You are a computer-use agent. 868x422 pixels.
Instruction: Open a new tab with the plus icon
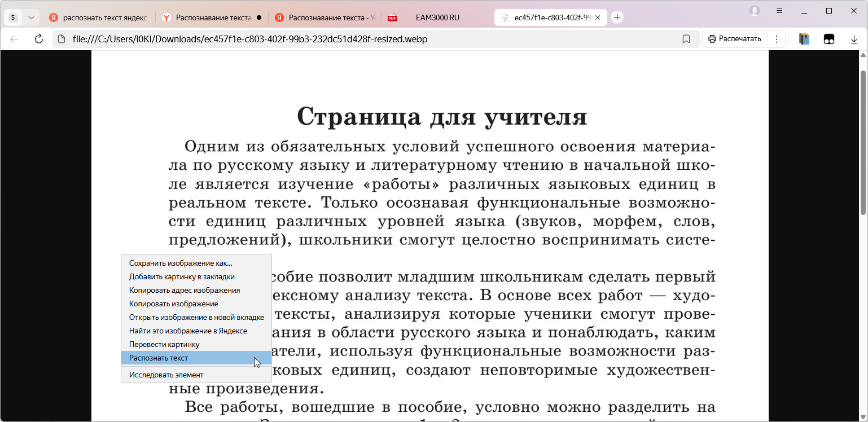(x=617, y=17)
